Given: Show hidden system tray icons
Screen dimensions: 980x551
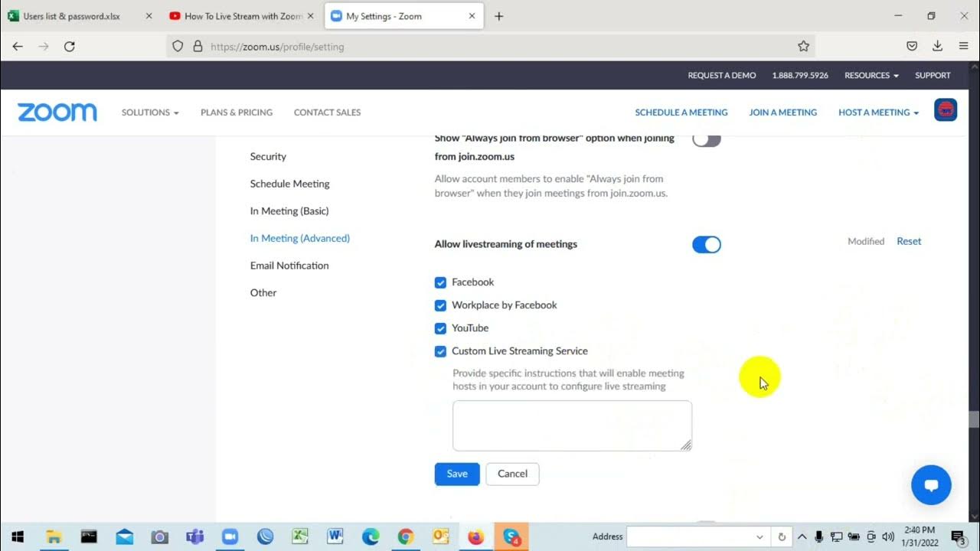Looking at the screenshot, I should (x=802, y=536).
